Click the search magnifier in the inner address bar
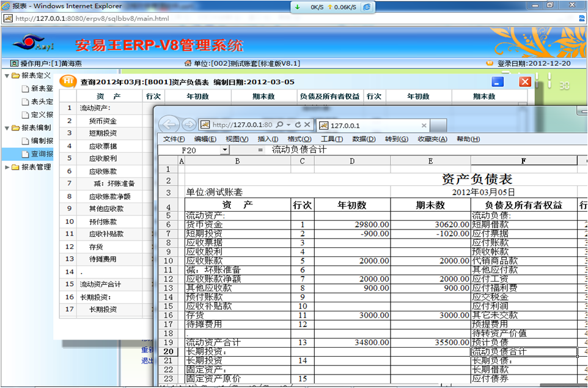588x388 pixels. (x=279, y=125)
